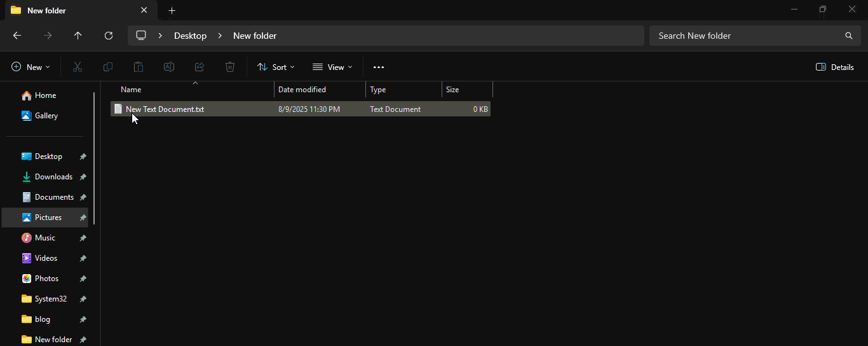Click the 8/9/2025 11:30 PM date cell

pyautogui.click(x=309, y=109)
